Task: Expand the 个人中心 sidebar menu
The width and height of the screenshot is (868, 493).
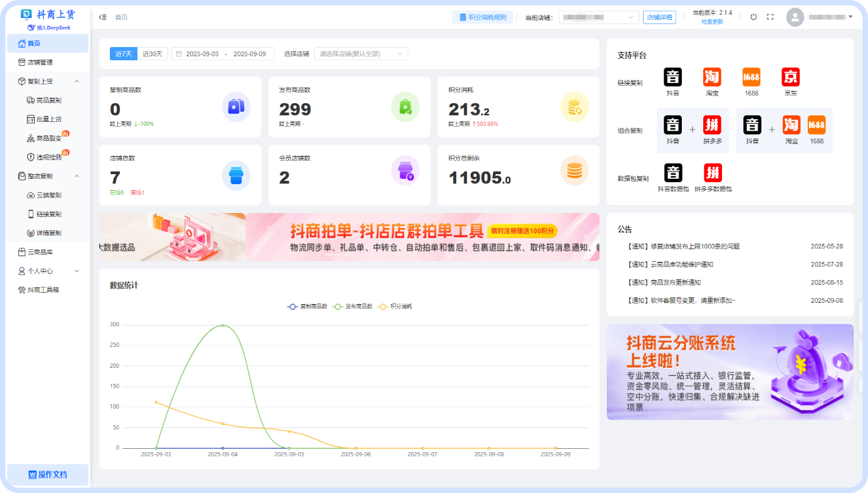Action: click(48, 271)
